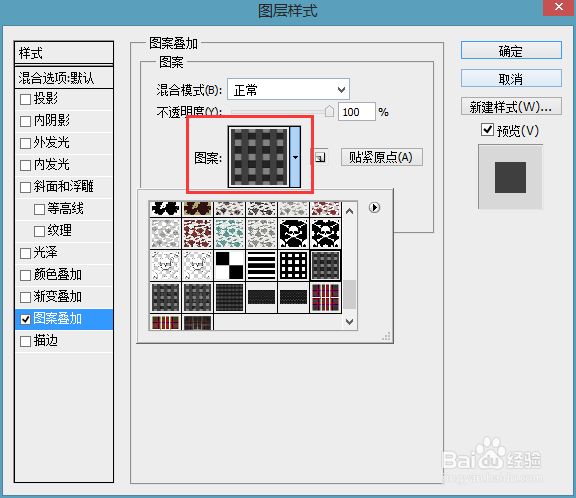
Task: Open the 混合模式 dropdown showing 正常
Action: pos(288,89)
